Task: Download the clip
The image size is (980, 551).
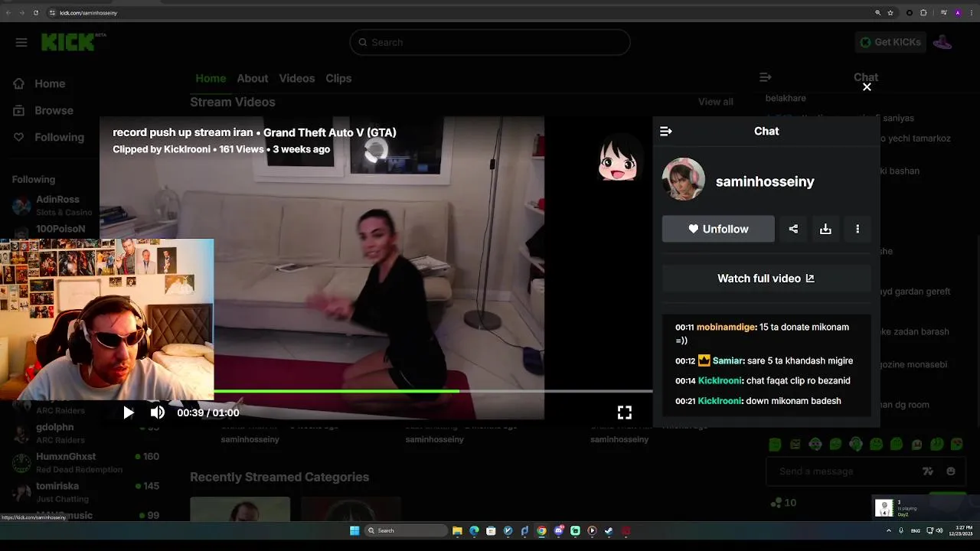Action: 825,229
